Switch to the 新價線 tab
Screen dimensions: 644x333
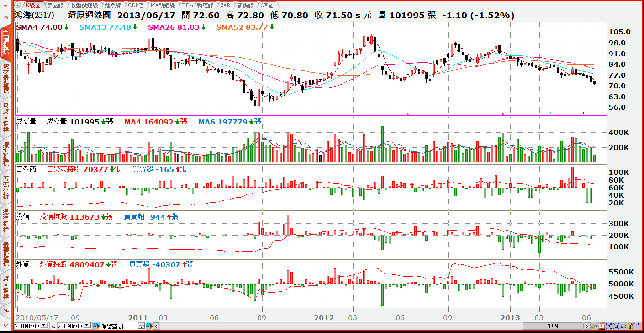coord(245,5)
